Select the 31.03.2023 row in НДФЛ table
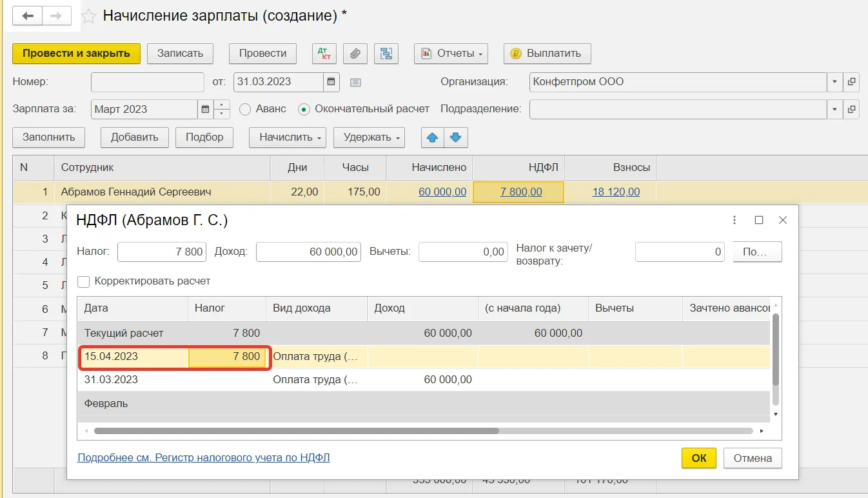 [x=424, y=380]
